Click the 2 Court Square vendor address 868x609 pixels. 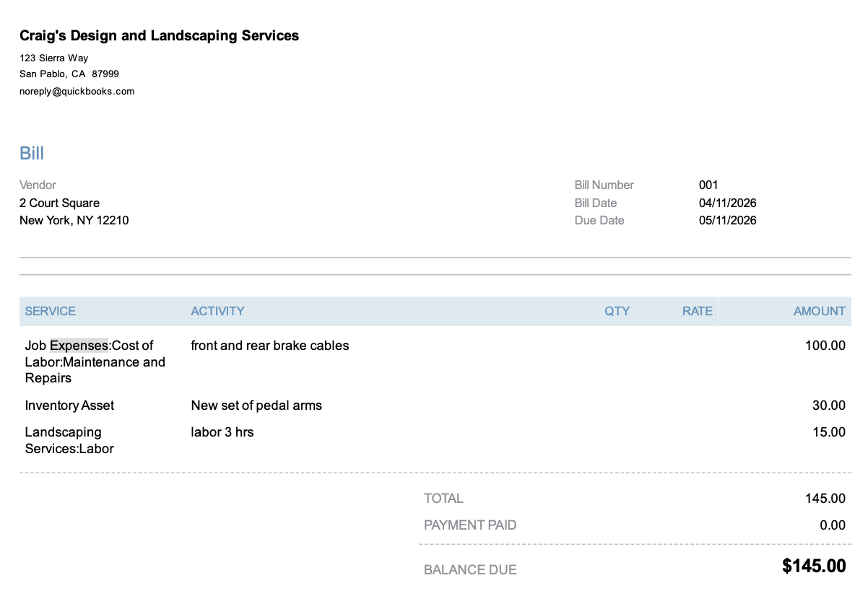coord(59,203)
